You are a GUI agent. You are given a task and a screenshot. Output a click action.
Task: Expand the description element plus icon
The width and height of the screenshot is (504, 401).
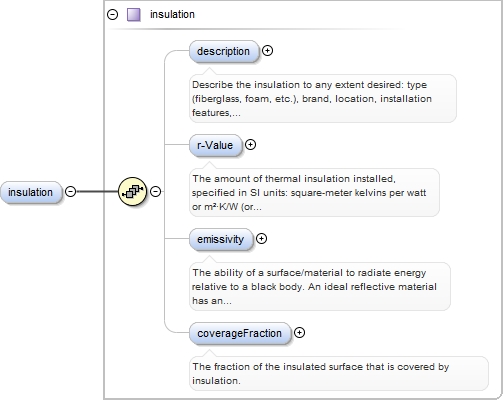(267, 51)
